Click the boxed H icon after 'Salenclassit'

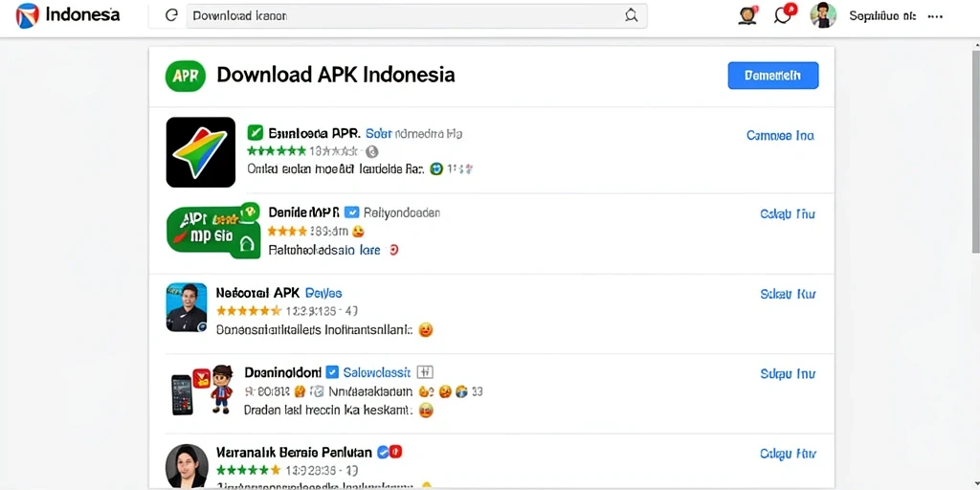[x=424, y=372]
